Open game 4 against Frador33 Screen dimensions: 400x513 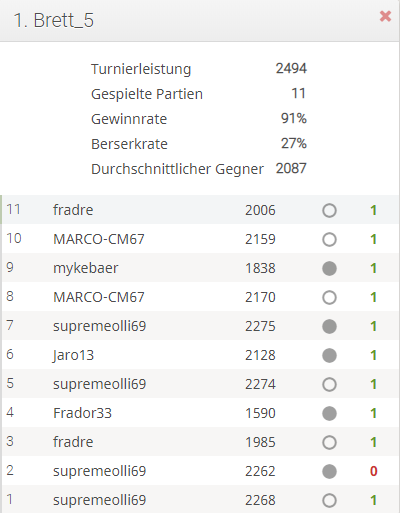pos(201,413)
